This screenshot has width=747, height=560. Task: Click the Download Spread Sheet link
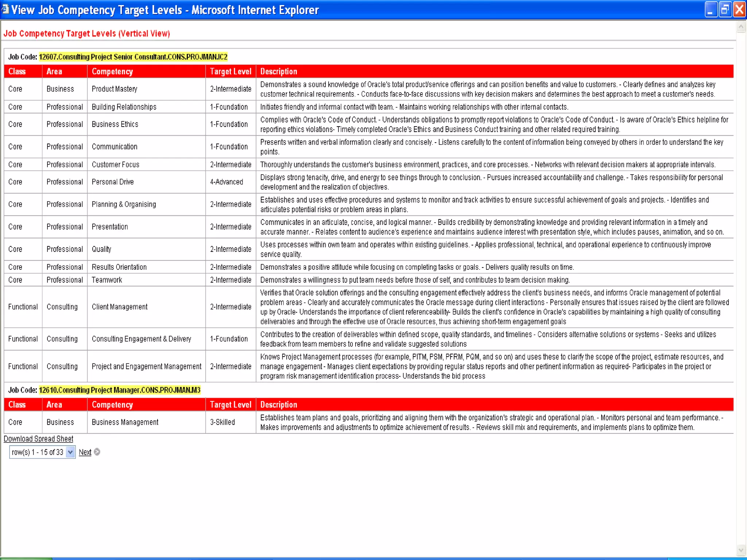[38, 439]
